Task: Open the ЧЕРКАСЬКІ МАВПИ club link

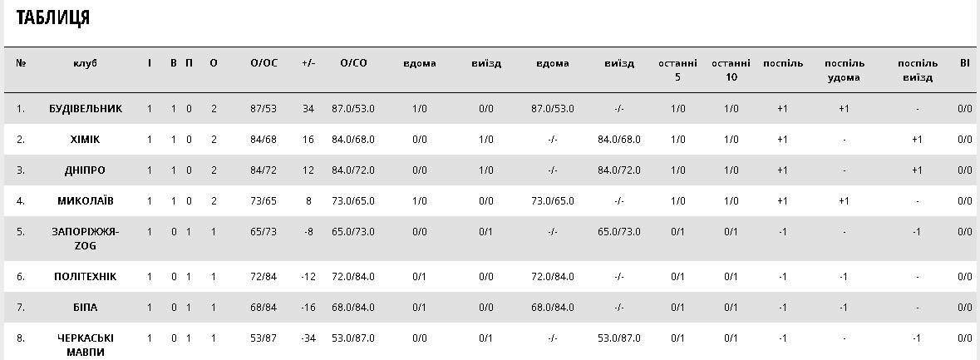Action: (86, 345)
